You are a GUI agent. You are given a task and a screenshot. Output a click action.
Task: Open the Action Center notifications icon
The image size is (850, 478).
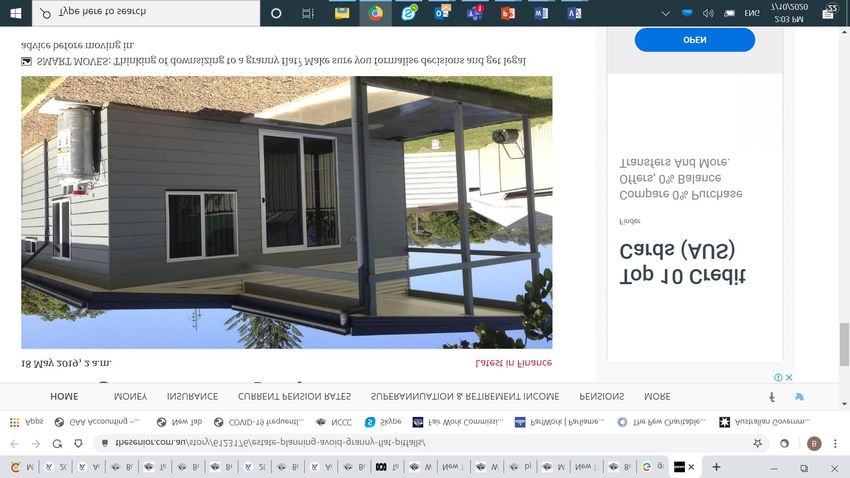click(829, 12)
